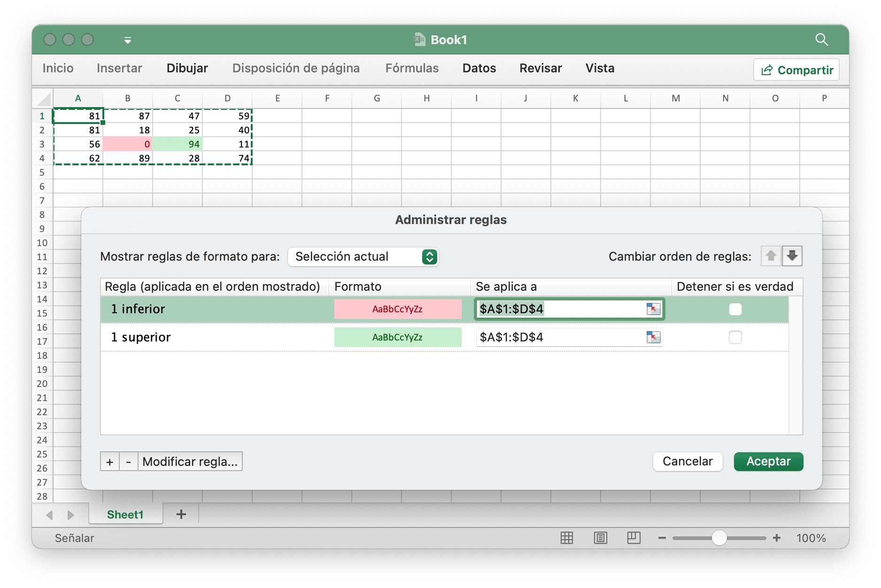Click the Cancelar button
The width and height of the screenshot is (881, 588).
688,461
